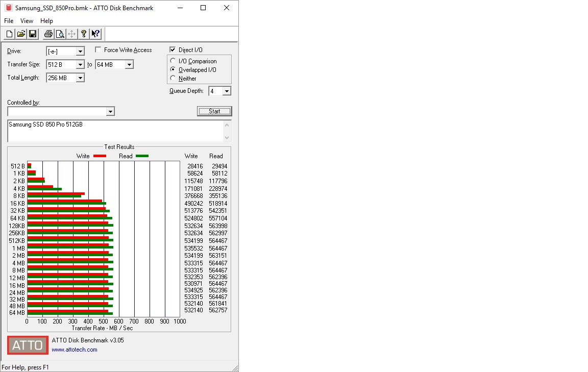Expand the Total Length dropdown

point(80,78)
